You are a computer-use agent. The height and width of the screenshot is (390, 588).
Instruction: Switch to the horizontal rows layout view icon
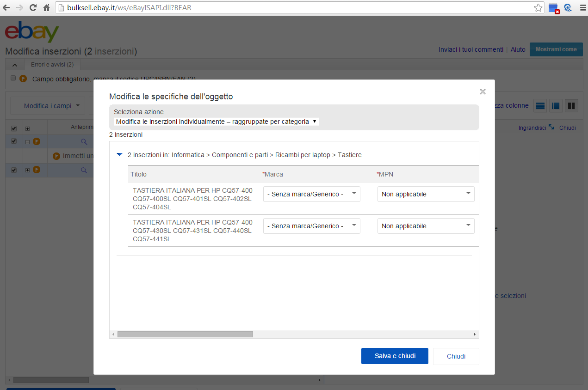[x=540, y=106]
